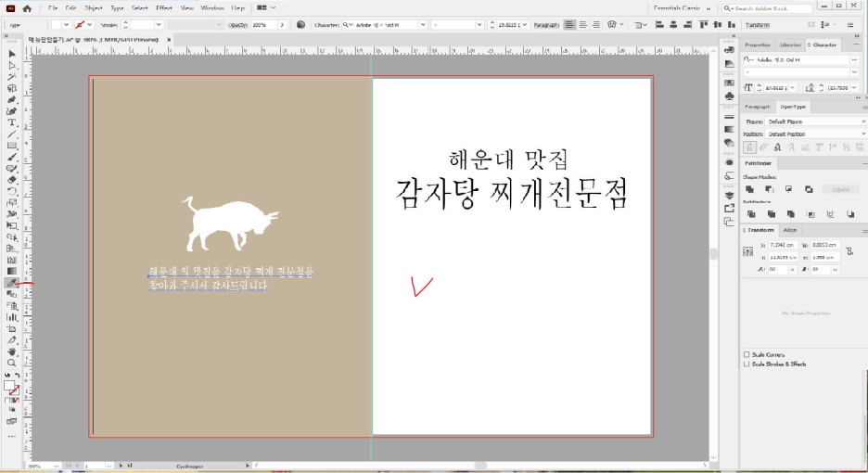Click the Recolor Artwork sphere icon
This screenshot has width=868, height=473.
tap(300, 25)
